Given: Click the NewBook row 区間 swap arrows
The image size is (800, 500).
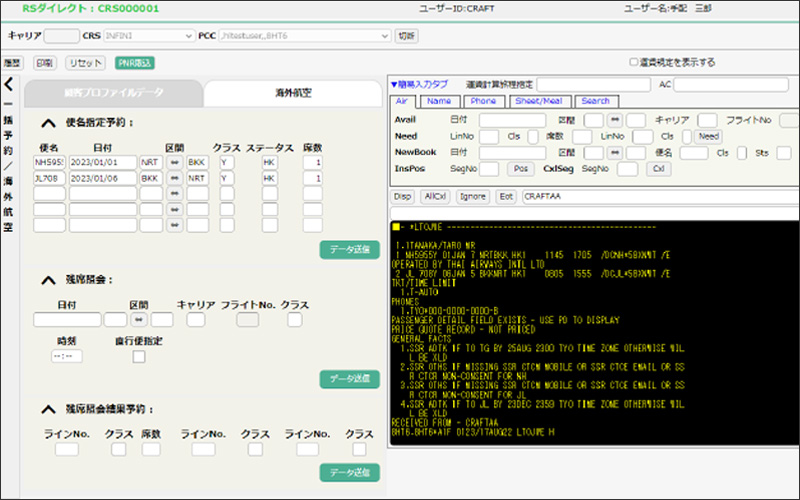Looking at the screenshot, I should [x=615, y=153].
